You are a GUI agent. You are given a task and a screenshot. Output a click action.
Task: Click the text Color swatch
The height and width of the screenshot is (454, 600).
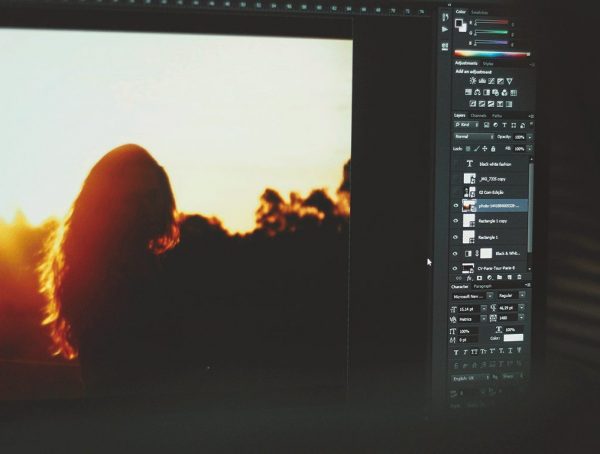(x=513, y=338)
